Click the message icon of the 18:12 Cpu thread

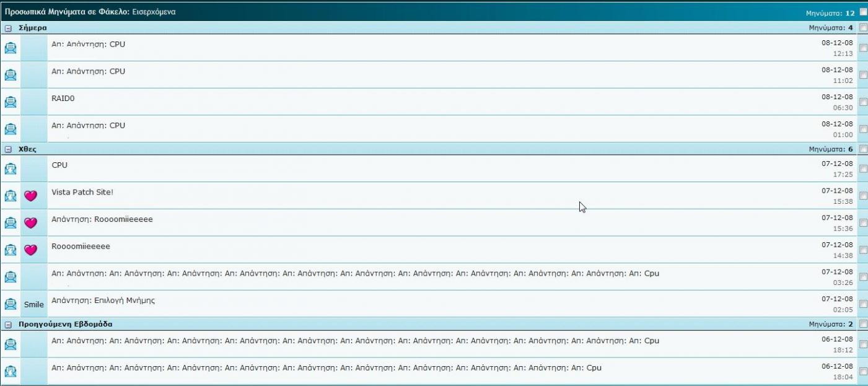11,344
